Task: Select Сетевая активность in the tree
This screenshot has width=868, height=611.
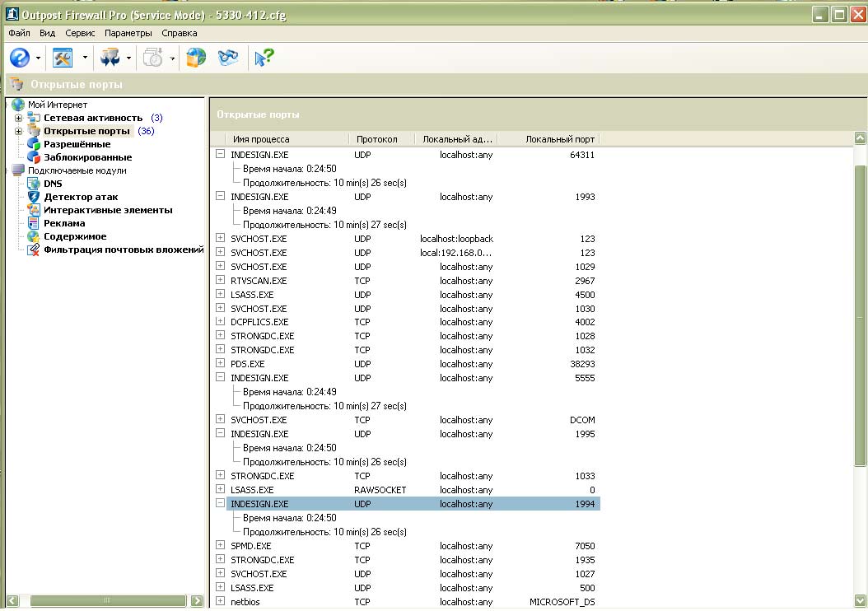Action: [93, 118]
